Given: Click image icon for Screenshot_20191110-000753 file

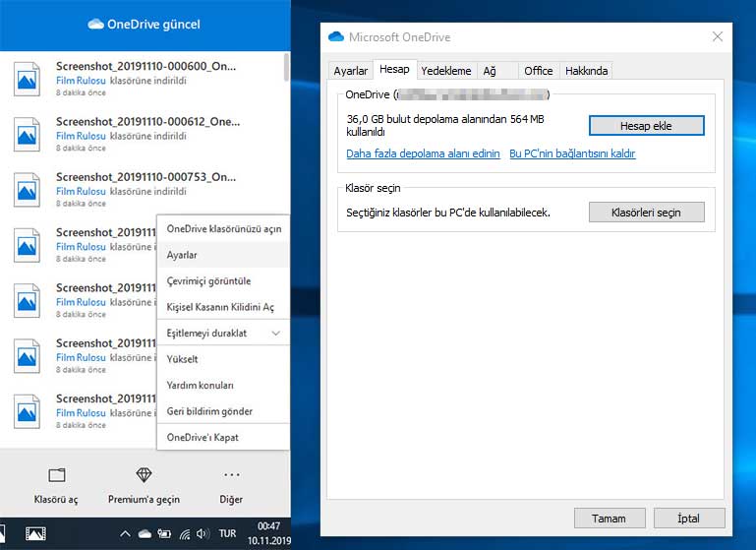Looking at the screenshot, I should [x=27, y=190].
